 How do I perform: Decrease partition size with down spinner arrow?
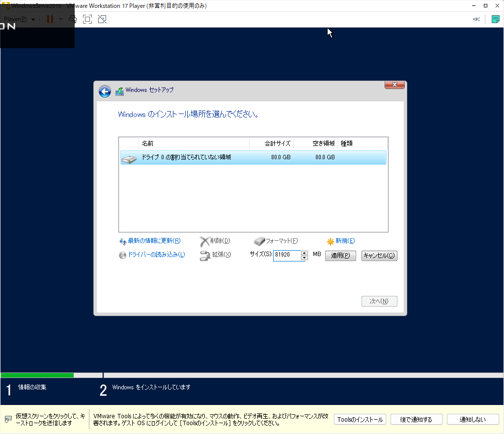click(x=305, y=258)
